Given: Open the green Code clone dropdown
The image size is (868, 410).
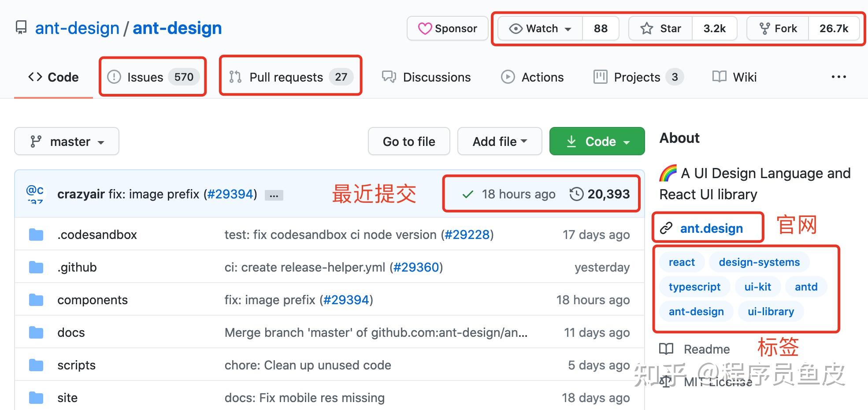Looking at the screenshot, I should click(597, 142).
